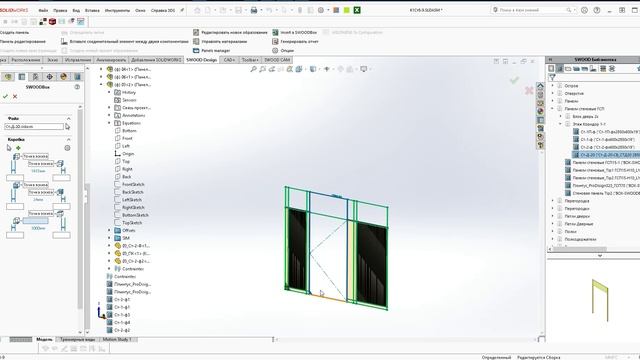Screen dimensions: 640x360
Task: Open Panels manager in the SWOOD ribbon
Action: (212, 51)
